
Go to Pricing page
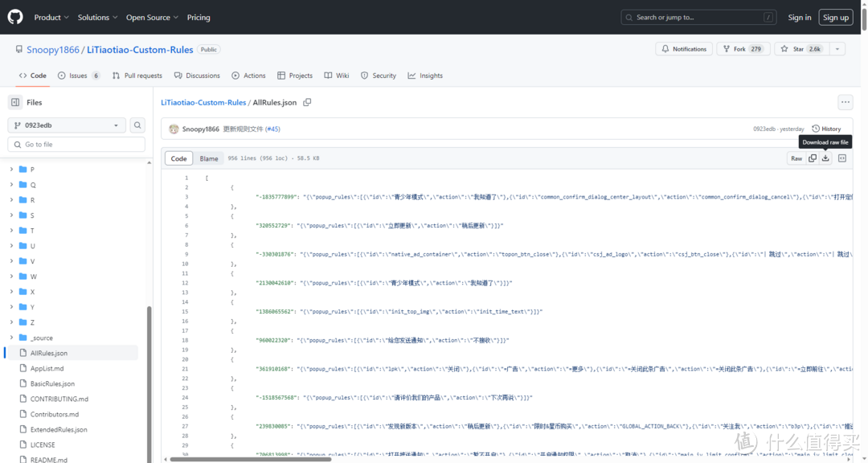pyautogui.click(x=199, y=17)
